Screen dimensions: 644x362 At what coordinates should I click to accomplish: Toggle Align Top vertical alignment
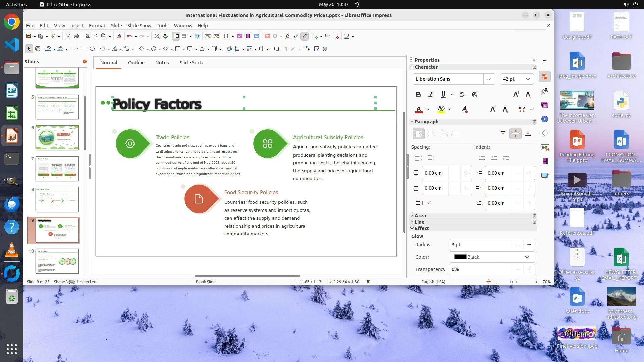[503, 134]
